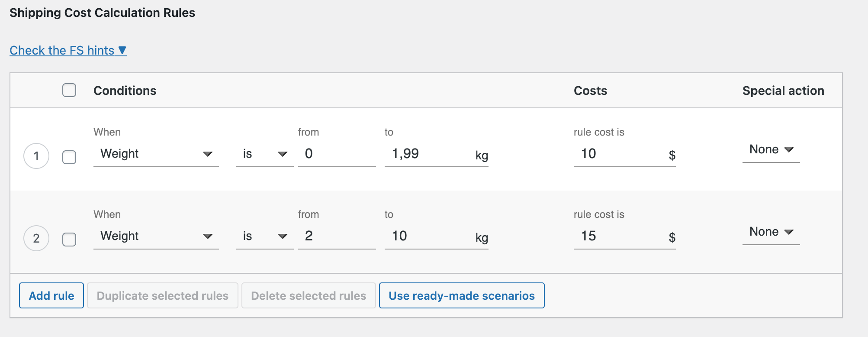Click the rule 2 'from' field showing 2

coord(336,237)
